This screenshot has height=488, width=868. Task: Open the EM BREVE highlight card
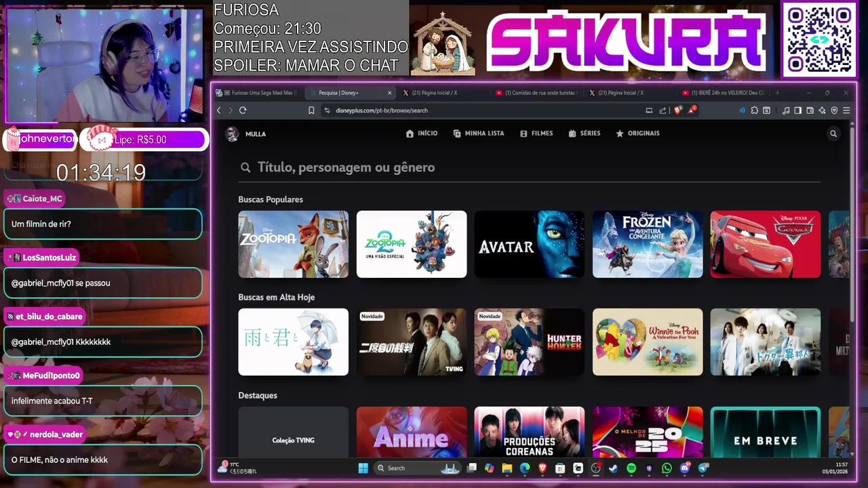(x=766, y=432)
